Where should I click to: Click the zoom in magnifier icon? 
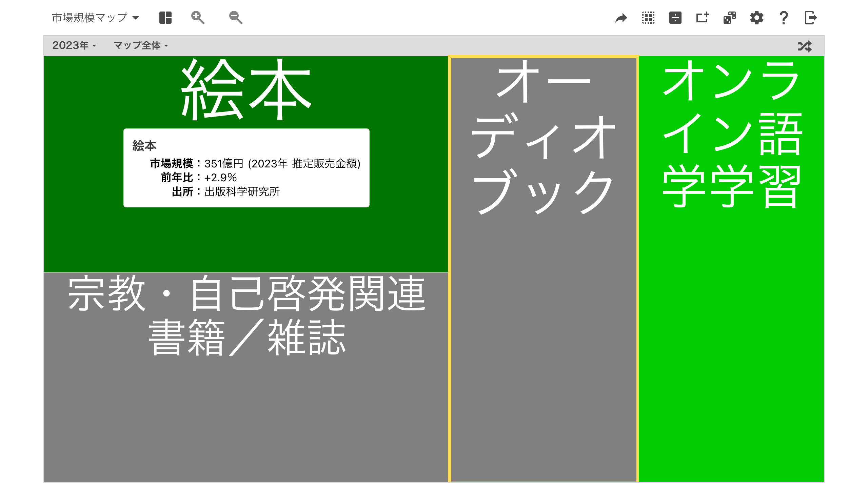pyautogui.click(x=198, y=18)
